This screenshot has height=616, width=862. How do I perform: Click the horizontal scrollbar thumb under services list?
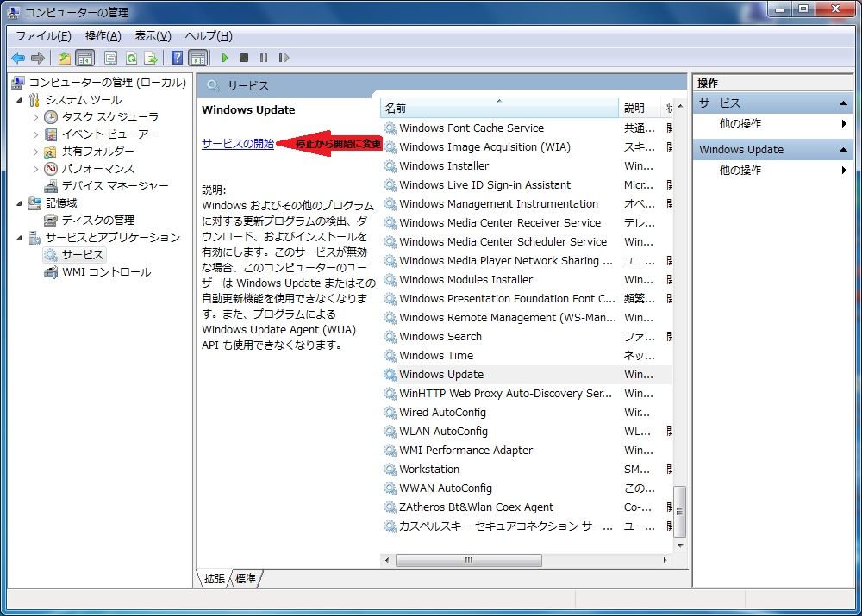[468, 561]
